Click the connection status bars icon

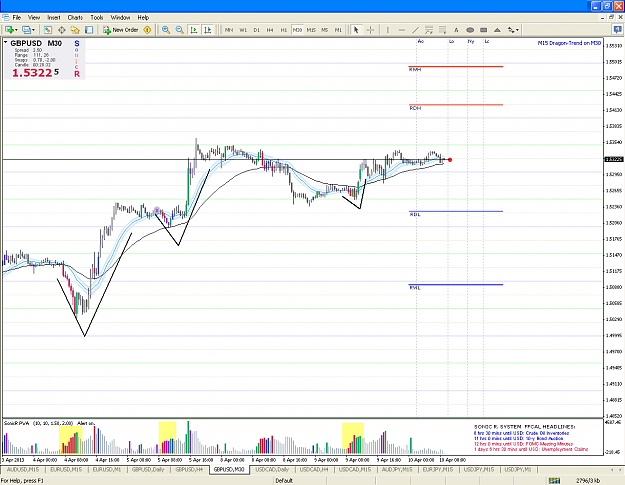pyautogui.click(x=554, y=481)
